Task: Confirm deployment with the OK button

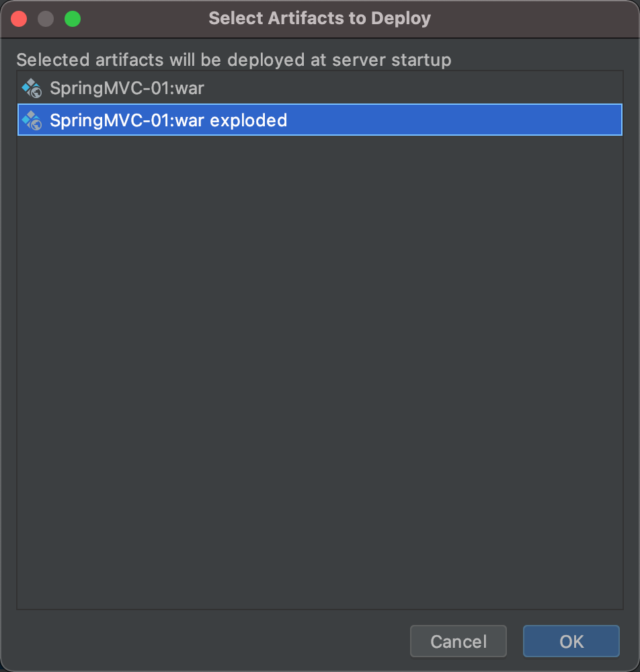Action: click(571, 641)
